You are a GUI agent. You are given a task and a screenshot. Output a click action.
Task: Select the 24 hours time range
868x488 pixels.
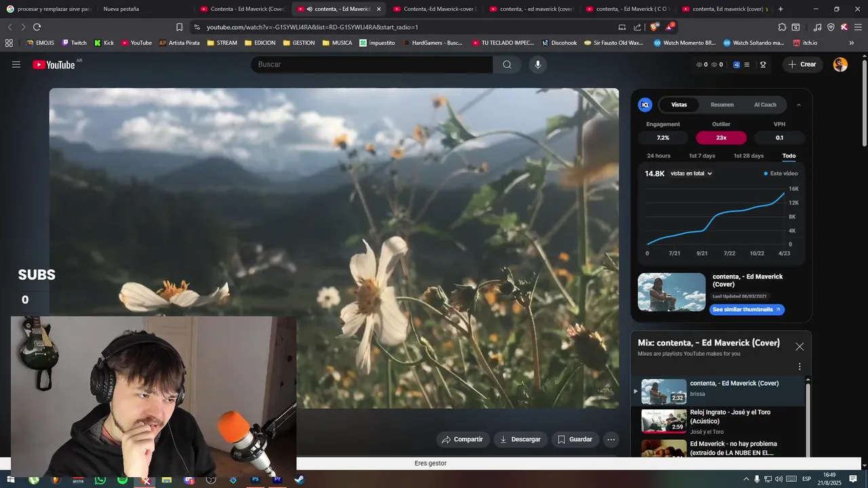(x=658, y=156)
